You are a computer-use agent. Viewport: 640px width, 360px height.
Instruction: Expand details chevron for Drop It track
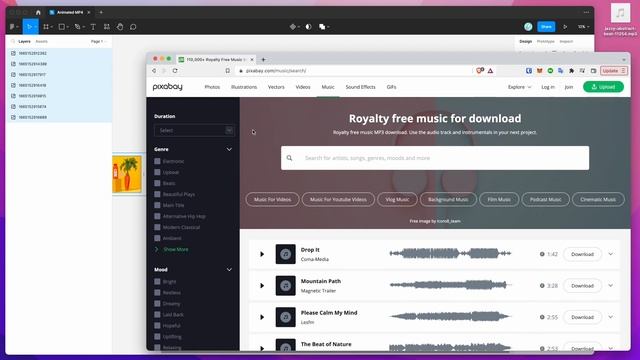(x=610, y=254)
